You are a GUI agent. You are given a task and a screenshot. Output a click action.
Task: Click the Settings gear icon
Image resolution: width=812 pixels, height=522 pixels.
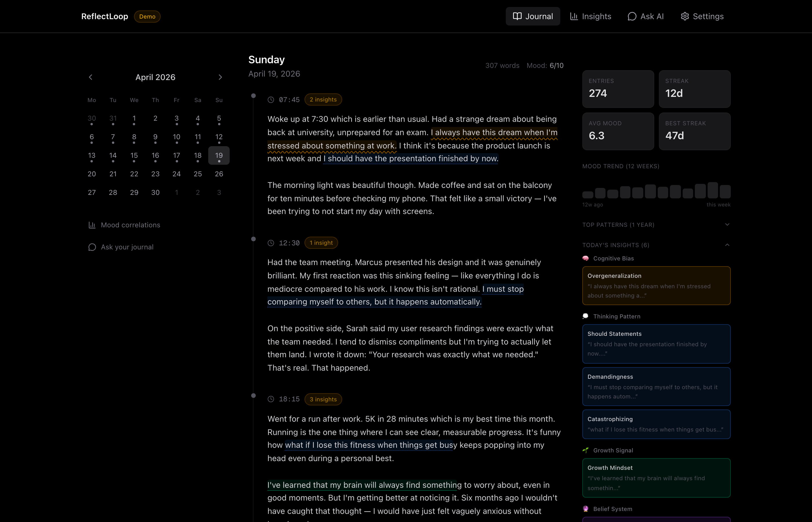685,16
